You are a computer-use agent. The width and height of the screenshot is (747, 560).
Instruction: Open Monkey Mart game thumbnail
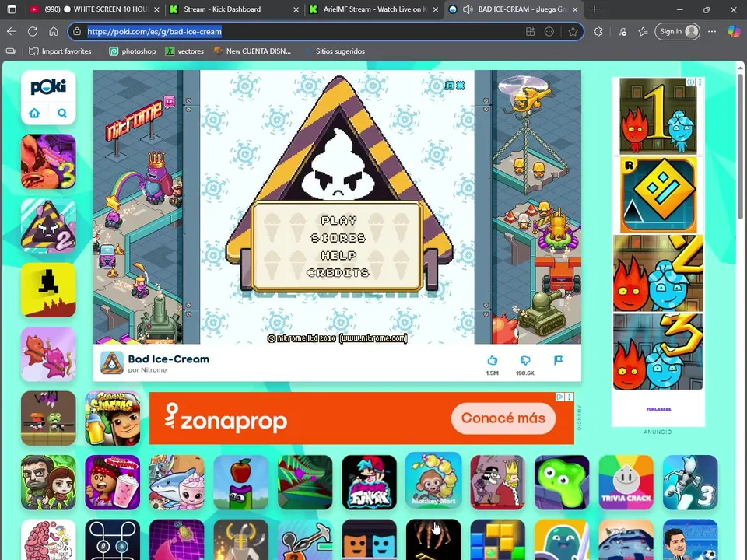(x=433, y=480)
